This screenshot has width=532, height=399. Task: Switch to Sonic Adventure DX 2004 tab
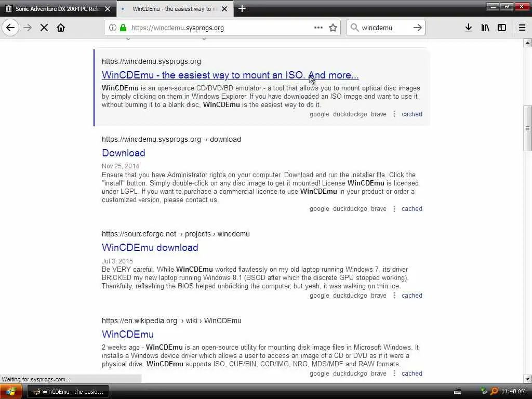click(58, 9)
